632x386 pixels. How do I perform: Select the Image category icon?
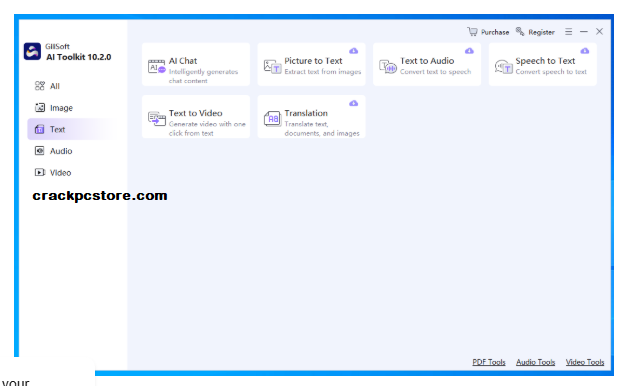click(x=40, y=108)
